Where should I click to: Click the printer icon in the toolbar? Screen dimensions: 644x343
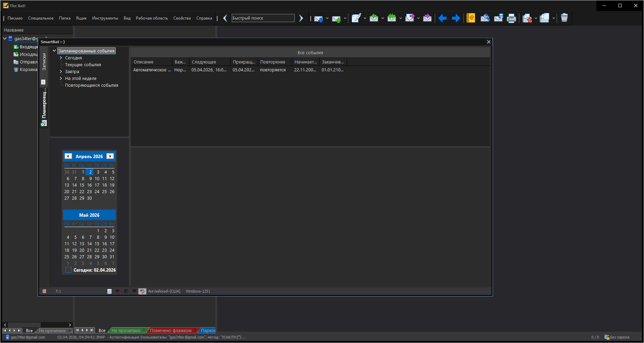click(x=511, y=18)
